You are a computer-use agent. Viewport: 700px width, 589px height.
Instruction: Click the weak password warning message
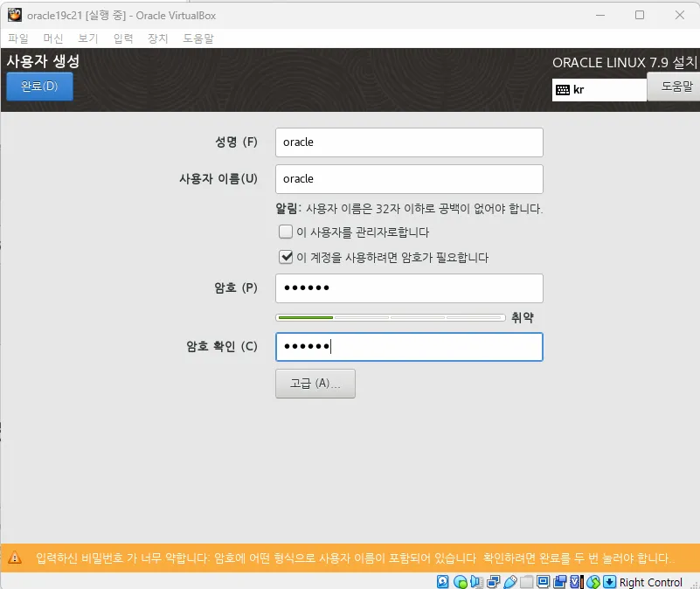coord(356,558)
